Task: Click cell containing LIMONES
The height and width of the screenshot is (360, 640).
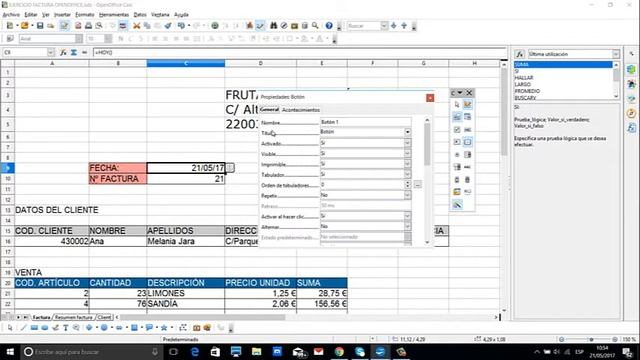Action: click(x=185, y=293)
